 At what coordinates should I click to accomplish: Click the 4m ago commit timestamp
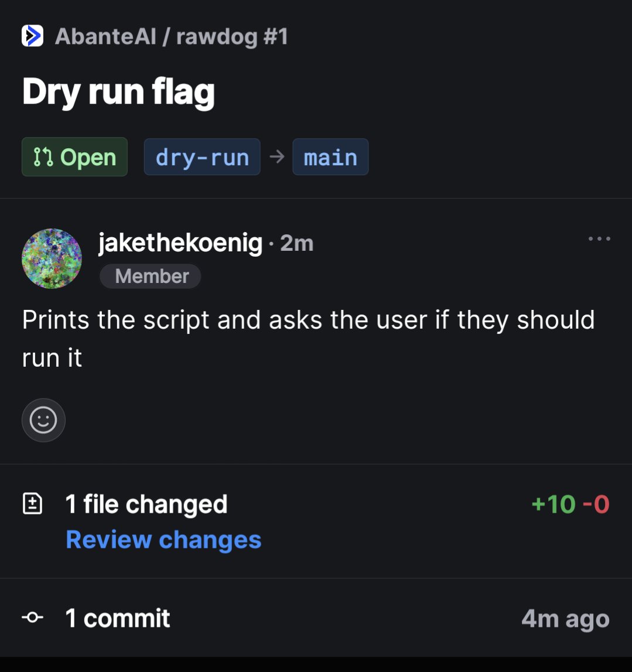566,619
